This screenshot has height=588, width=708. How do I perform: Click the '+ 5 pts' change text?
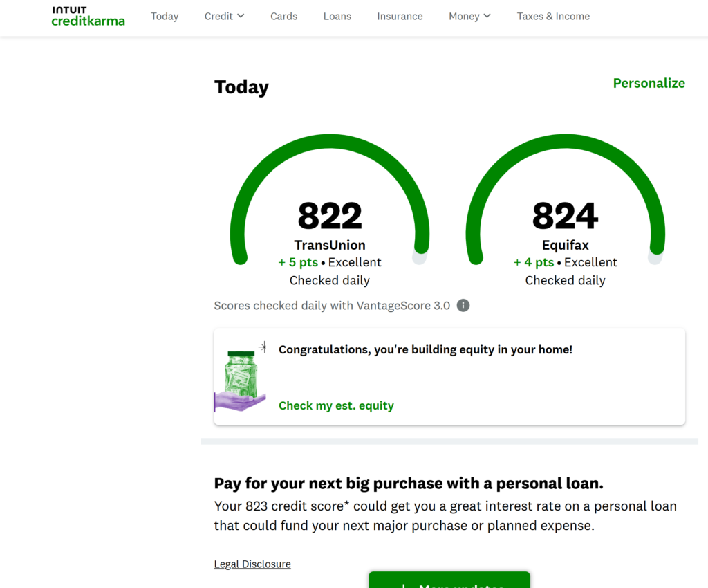pyautogui.click(x=298, y=262)
